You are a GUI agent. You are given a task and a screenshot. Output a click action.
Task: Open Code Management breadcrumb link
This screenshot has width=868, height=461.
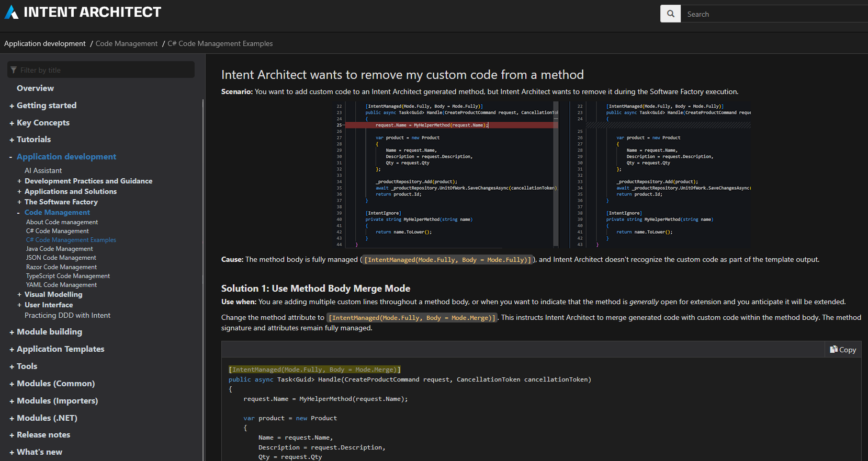point(127,43)
